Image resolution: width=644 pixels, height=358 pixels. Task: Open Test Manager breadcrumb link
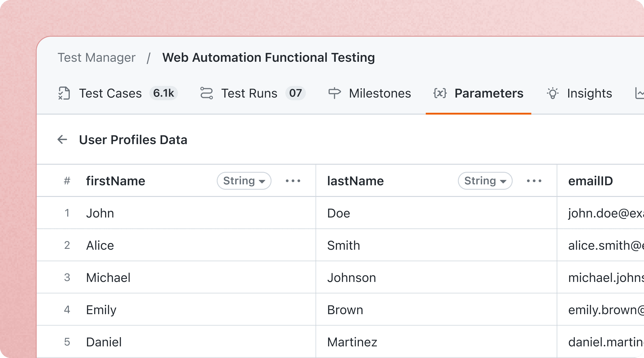pos(97,58)
